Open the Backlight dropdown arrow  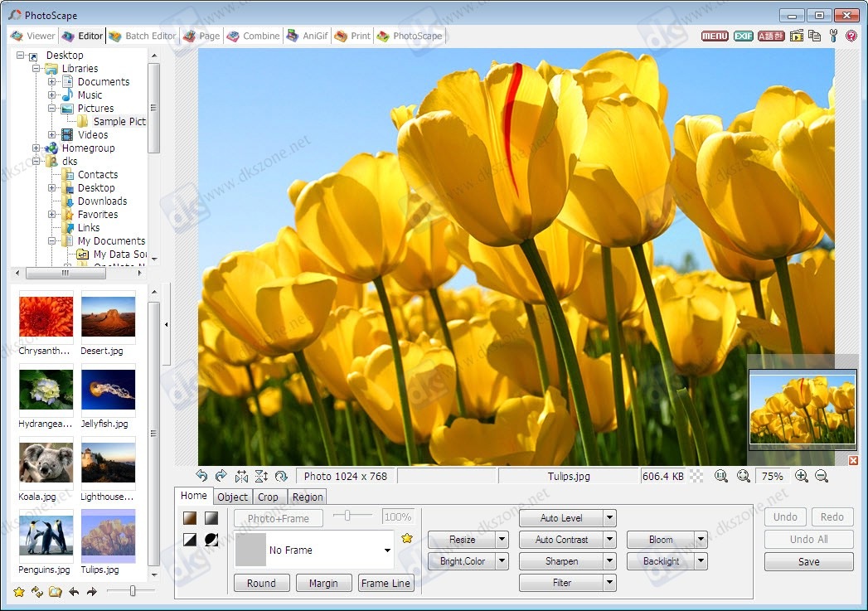pyautogui.click(x=701, y=560)
